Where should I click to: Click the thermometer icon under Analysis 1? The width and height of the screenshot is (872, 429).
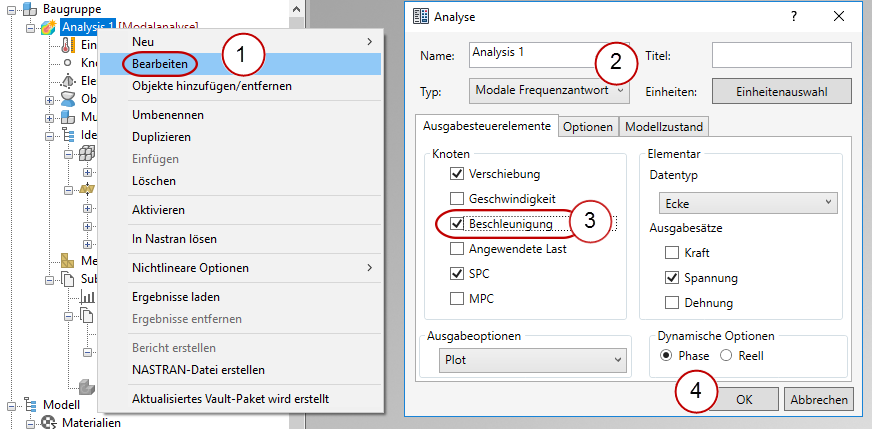68,45
